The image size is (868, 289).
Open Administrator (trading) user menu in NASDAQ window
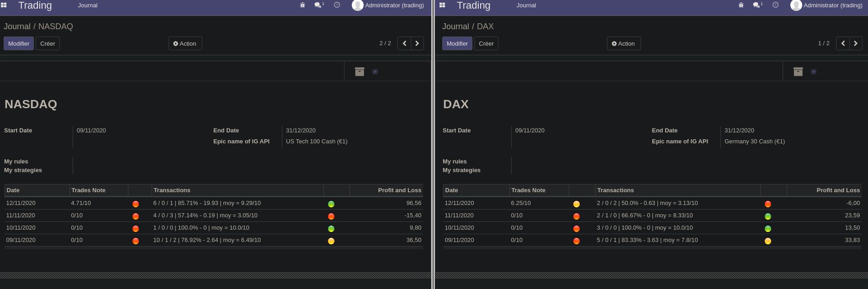[388, 5]
